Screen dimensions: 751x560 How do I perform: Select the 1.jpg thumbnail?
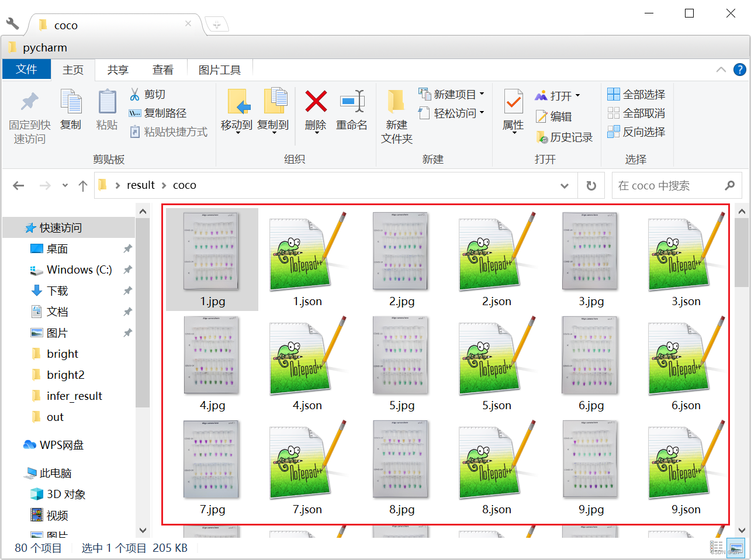tap(212, 259)
